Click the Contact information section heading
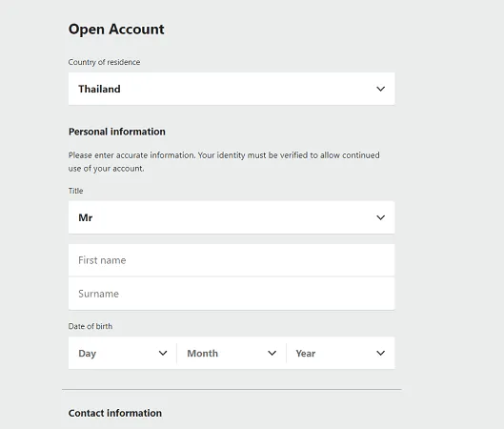The width and height of the screenshot is (504, 429). (x=115, y=413)
